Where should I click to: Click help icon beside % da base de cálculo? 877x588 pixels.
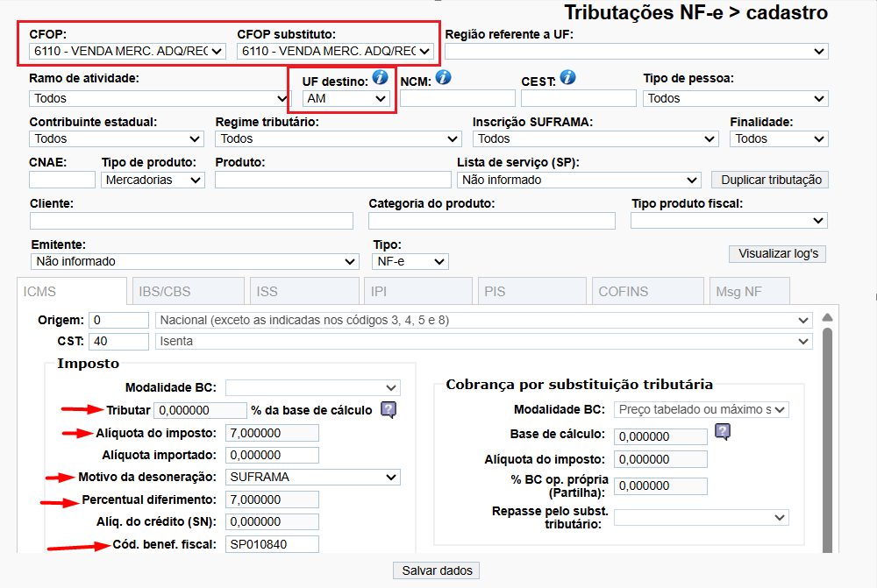389,409
